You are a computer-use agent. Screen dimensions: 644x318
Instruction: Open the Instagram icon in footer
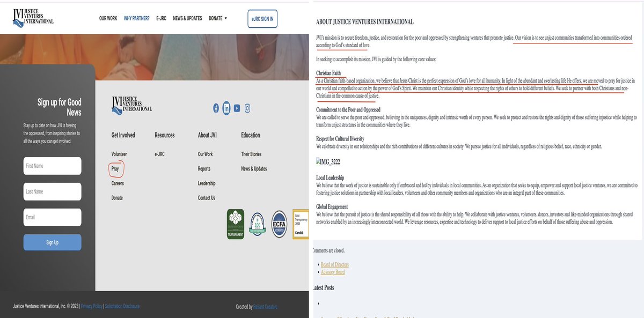(247, 108)
